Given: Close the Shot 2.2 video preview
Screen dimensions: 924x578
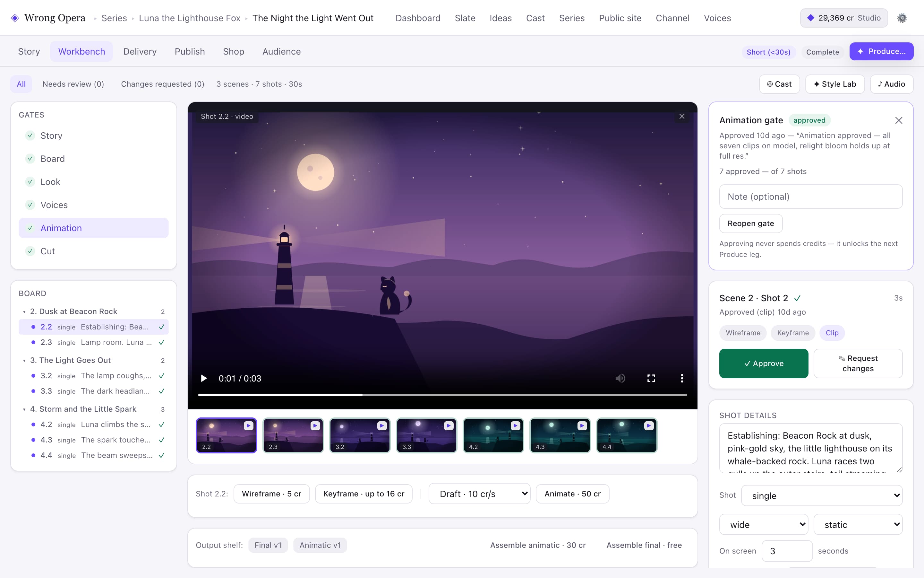Looking at the screenshot, I should point(682,116).
